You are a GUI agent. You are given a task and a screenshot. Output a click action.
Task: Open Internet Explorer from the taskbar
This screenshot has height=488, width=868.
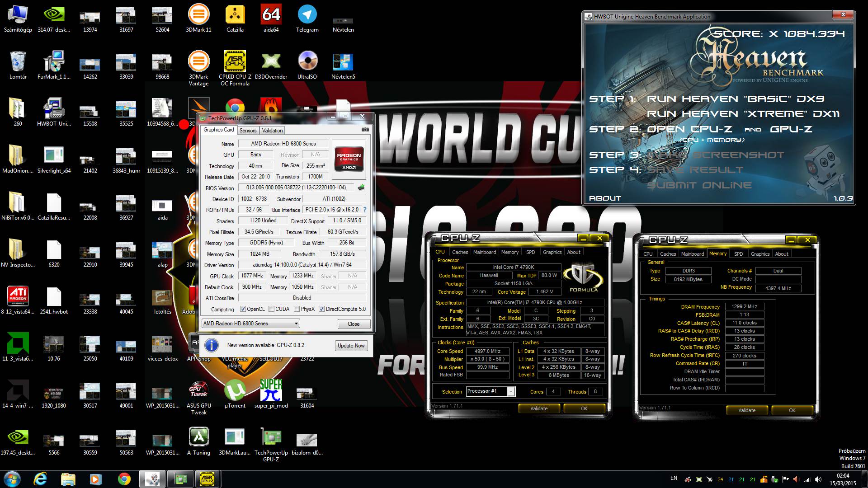pos(40,479)
